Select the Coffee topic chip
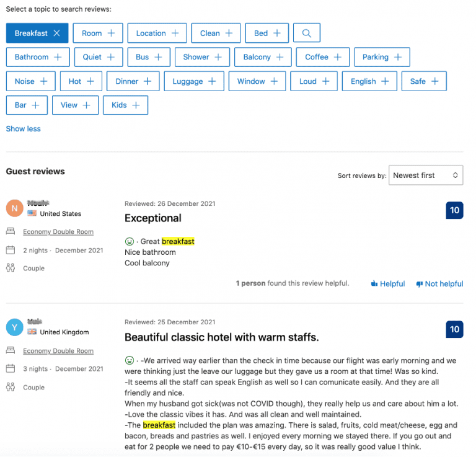The height and width of the screenshot is (457, 476). coord(323,57)
